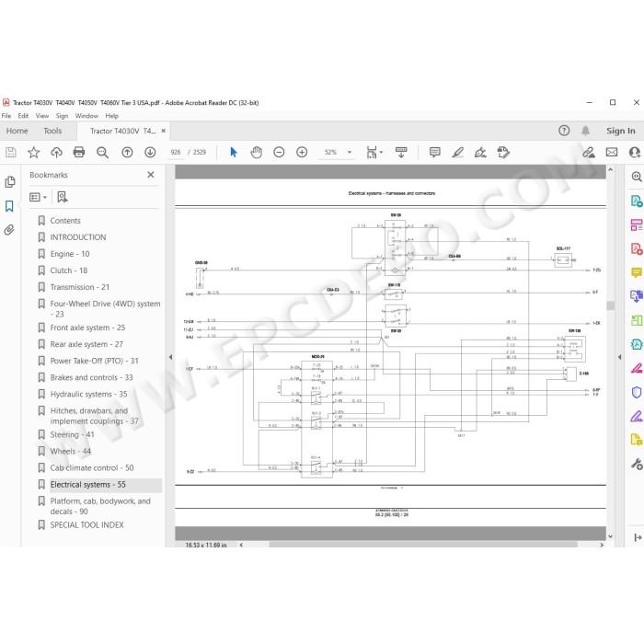Switch to the Tools tab

pos(52,131)
